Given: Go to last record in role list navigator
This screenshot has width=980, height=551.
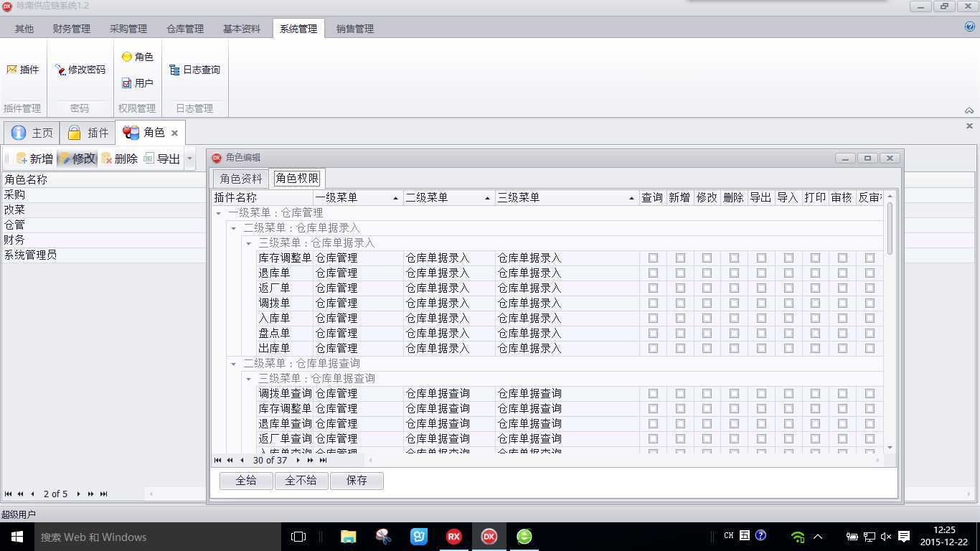Looking at the screenshot, I should coord(104,494).
